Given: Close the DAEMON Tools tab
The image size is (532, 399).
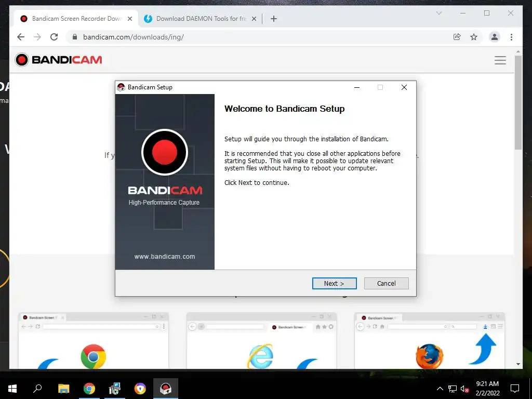Looking at the screenshot, I should [254, 19].
